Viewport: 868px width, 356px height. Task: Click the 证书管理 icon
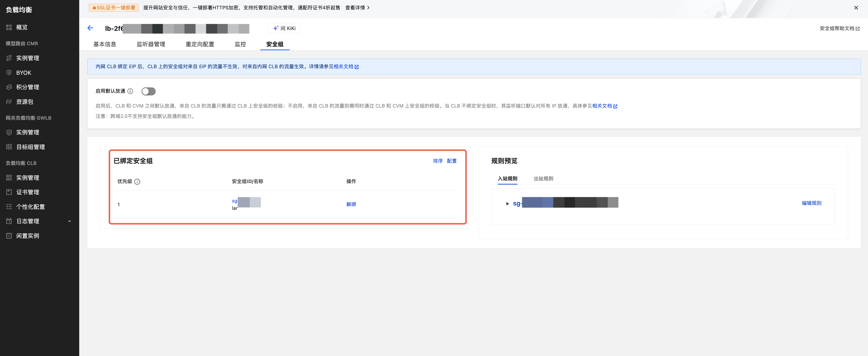pyautogui.click(x=9, y=192)
